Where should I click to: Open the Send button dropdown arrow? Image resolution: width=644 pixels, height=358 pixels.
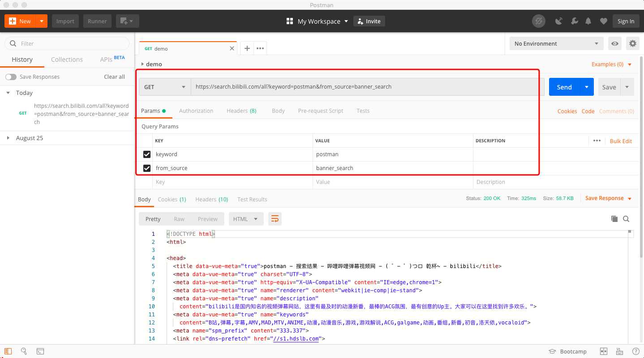[x=586, y=87]
